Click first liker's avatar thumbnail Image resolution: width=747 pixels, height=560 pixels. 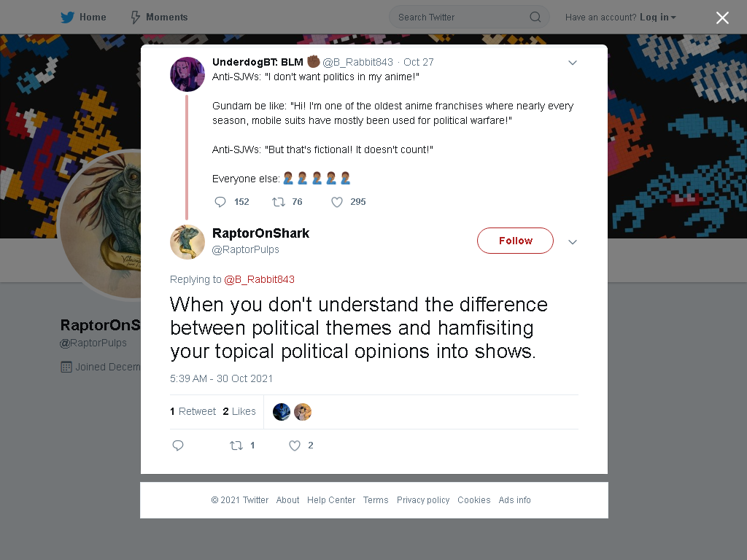point(281,412)
